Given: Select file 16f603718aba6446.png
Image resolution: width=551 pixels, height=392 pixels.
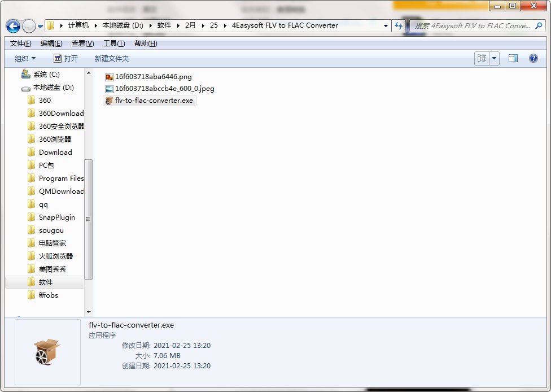Looking at the screenshot, I should (148, 77).
